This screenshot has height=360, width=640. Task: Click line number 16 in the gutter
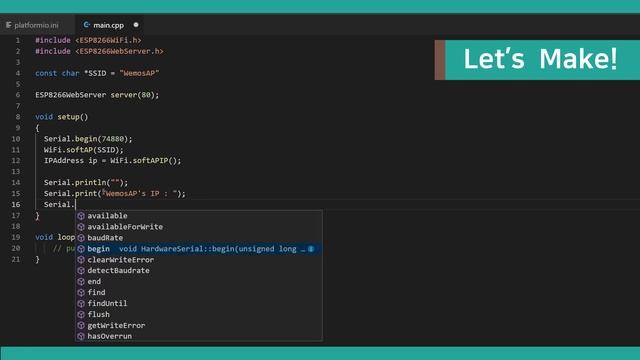click(16, 204)
